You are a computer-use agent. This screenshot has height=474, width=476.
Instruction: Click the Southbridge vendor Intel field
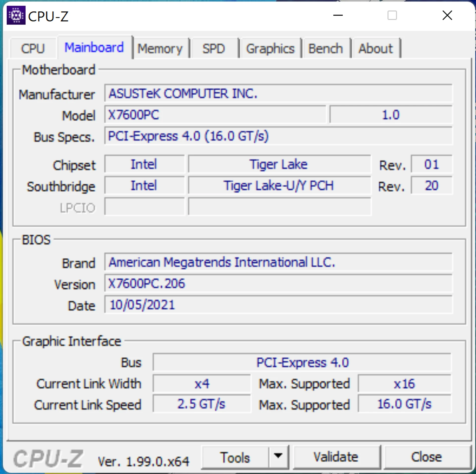coord(145,185)
